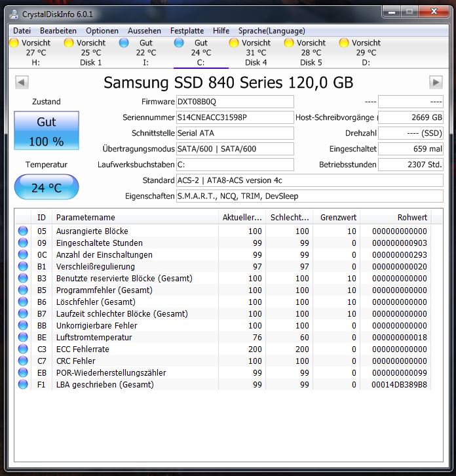The image size is (456, 476).
Task: Click the Rohwert column header
Action: tap(396, 218)
